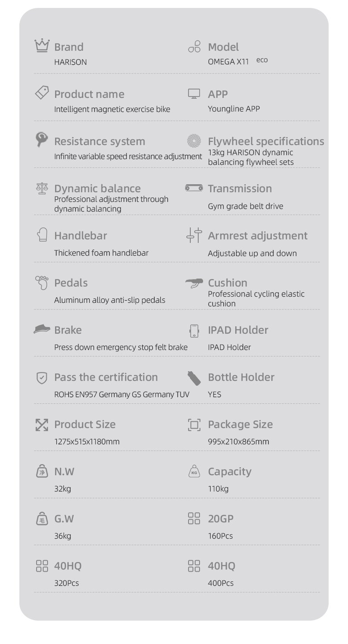Click the glove icon beside Handlebar
Viewport: 348px width, 644px height.
click(x=42, y=235)
